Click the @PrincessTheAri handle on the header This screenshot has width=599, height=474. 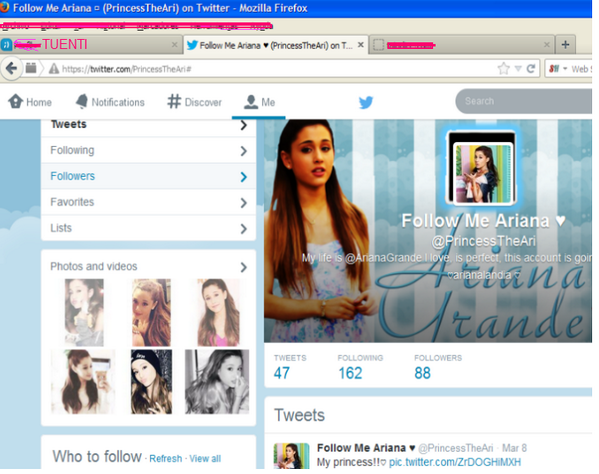pos(484,241)
